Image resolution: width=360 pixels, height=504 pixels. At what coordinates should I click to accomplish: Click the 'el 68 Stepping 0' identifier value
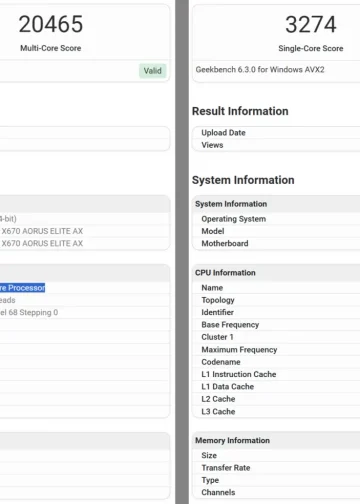click(x=29, y=312)
